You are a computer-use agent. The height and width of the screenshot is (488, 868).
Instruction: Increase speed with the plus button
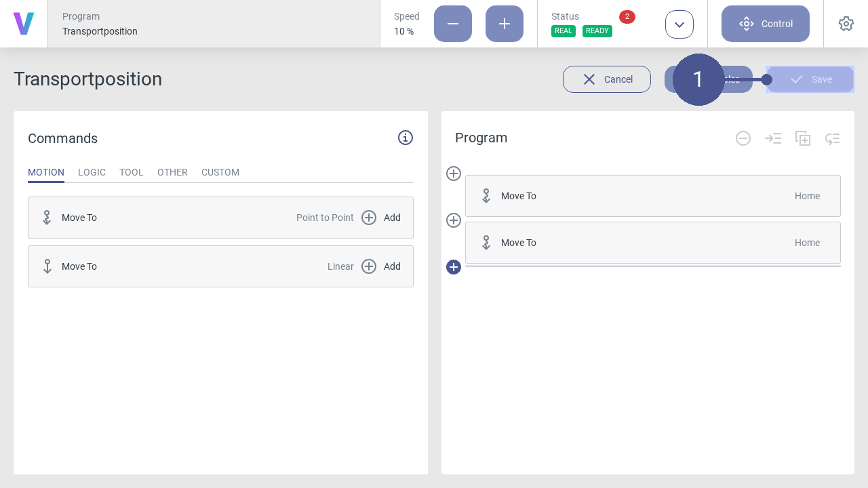(504, 24)
